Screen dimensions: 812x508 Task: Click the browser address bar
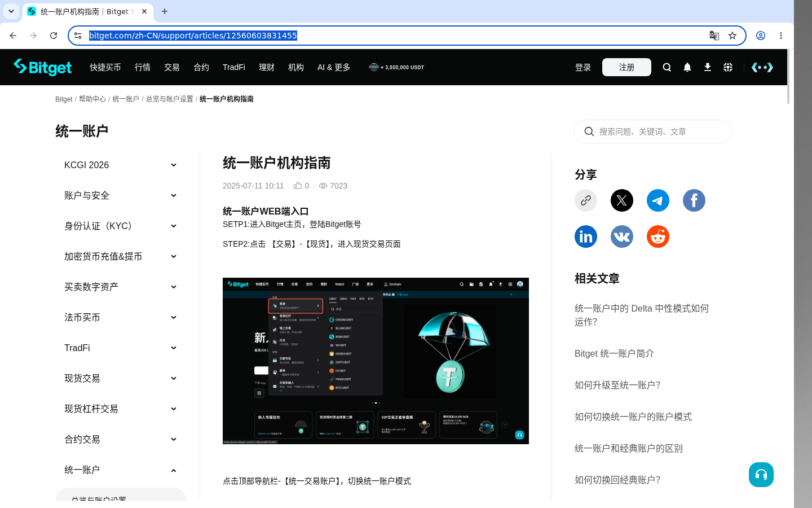click(x=395, y=36)
